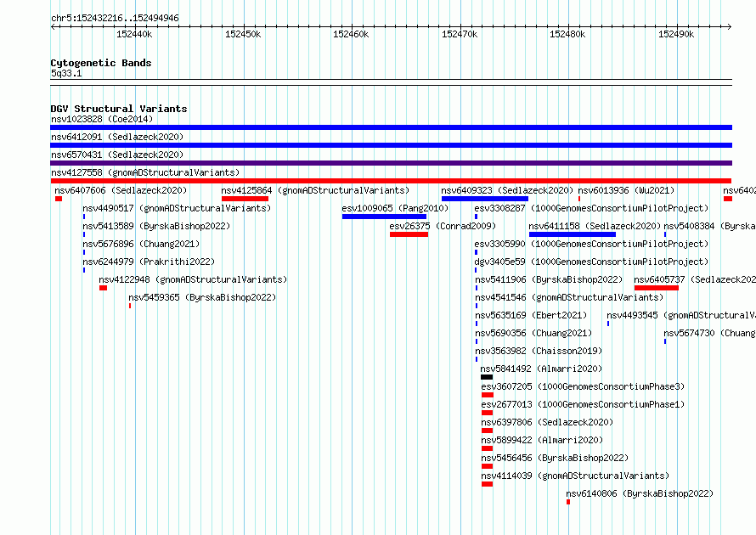Click the red bar under nsv6405737
Viewport: 756px width, 535px height.
[x=657, y=288]
